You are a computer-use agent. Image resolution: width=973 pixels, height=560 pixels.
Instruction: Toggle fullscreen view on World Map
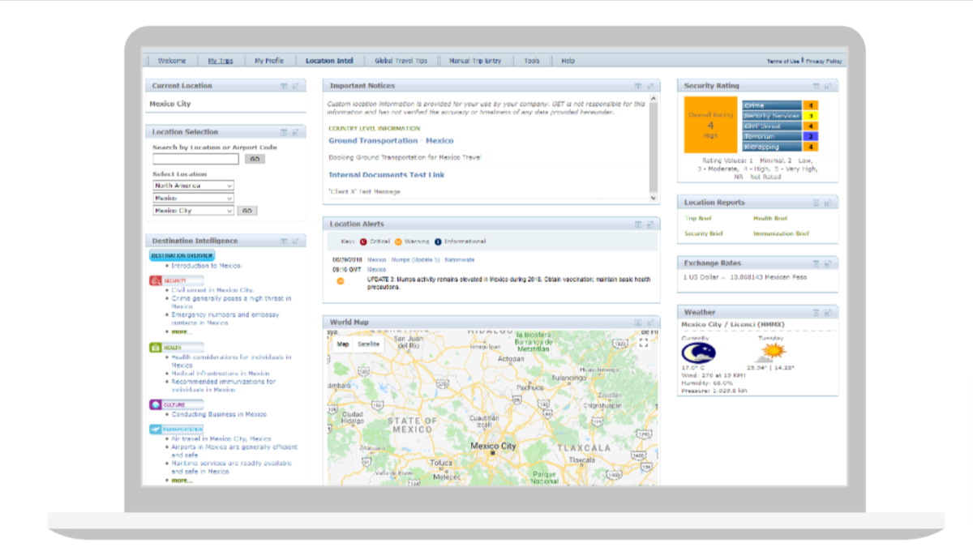[644, 344]
